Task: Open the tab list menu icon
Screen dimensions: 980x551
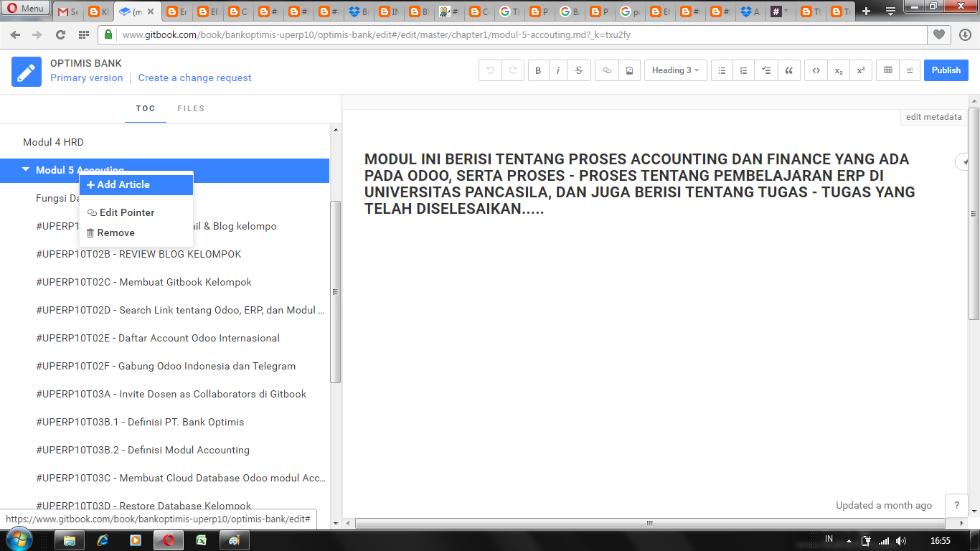Action: tap(890, 11)
